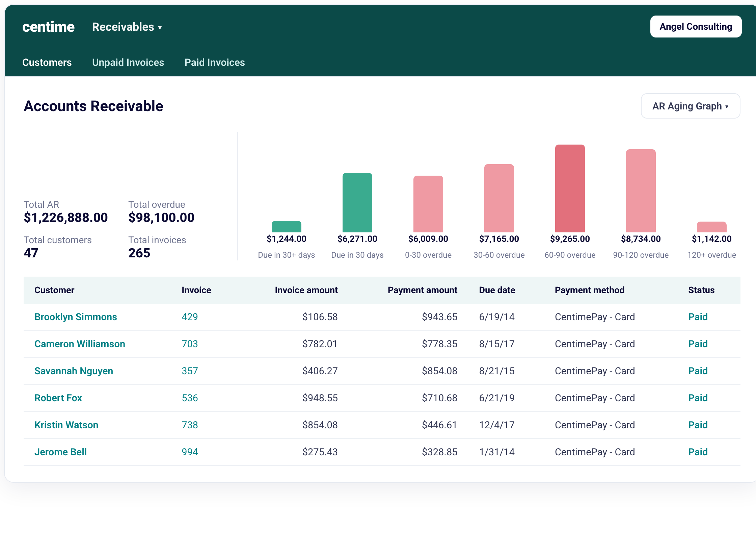Switch to the Customers tab

coord(47,62)
